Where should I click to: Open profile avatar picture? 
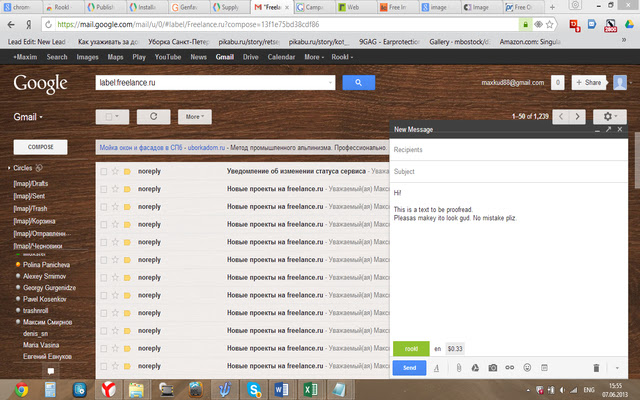[x=620, y=82]
